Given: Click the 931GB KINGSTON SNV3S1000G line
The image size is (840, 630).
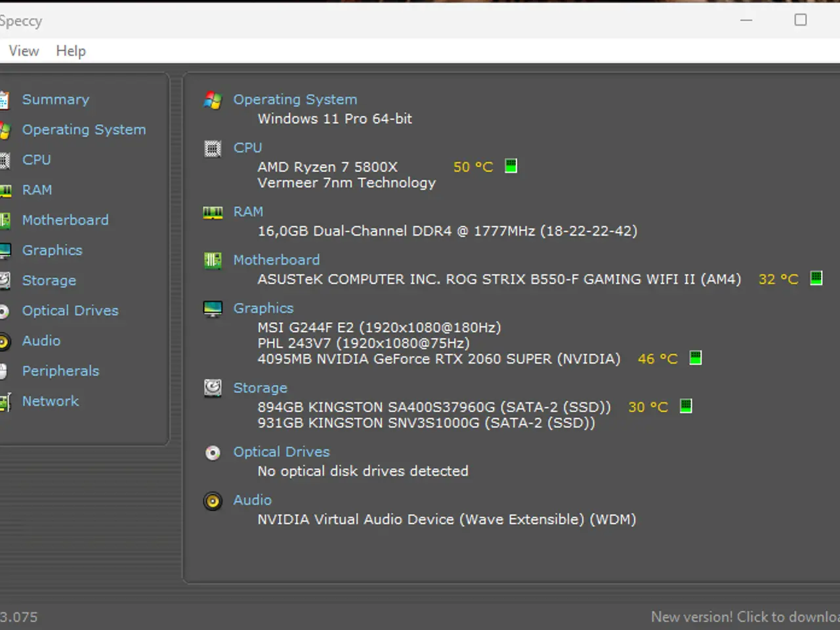Looking at the screenshot, I should tap(427, 423).
